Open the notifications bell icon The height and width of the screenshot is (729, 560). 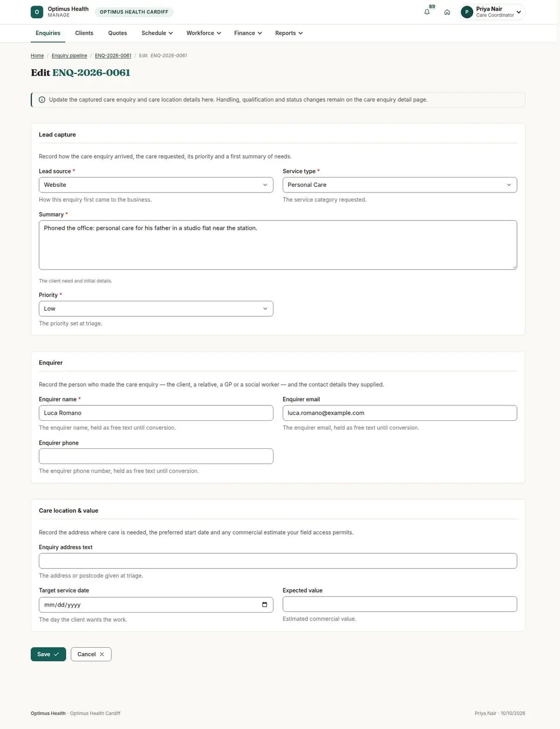click(427, 12)
